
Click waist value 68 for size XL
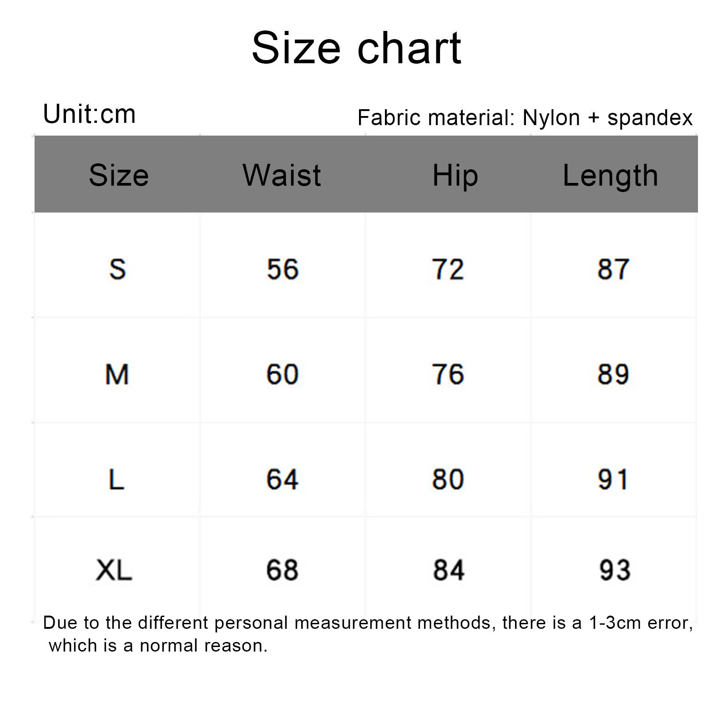coord(283,570)
